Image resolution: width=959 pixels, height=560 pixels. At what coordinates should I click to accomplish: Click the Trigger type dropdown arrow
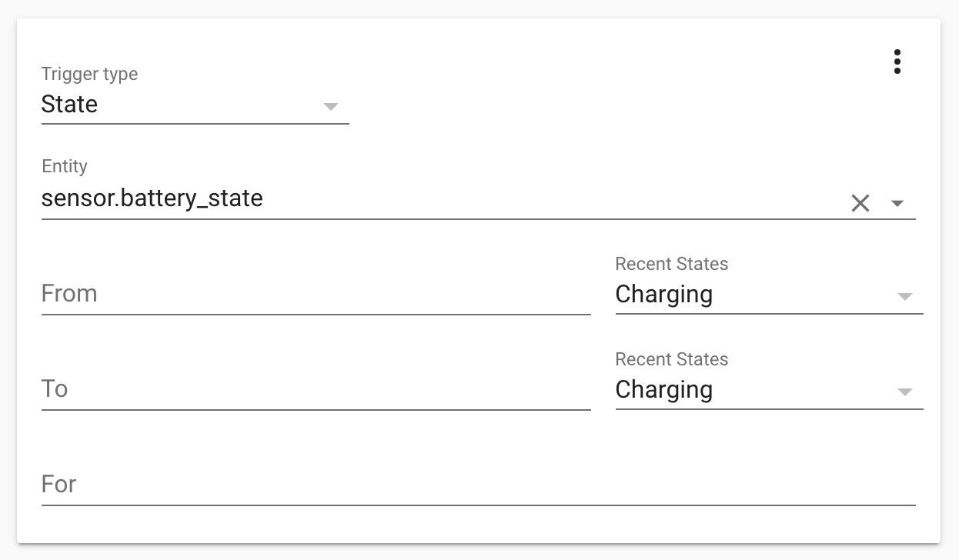coord(331,106)
